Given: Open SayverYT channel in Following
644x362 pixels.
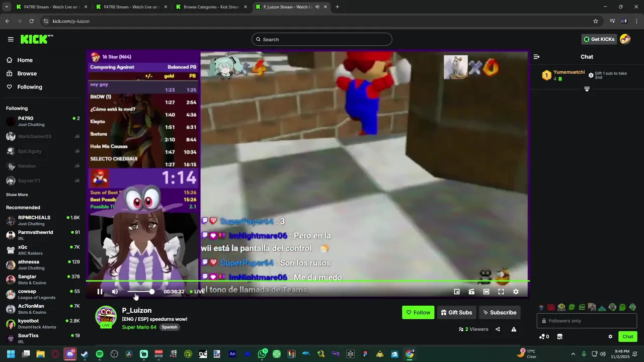Looking at the screenshot, I should click(x=43, y=180).
